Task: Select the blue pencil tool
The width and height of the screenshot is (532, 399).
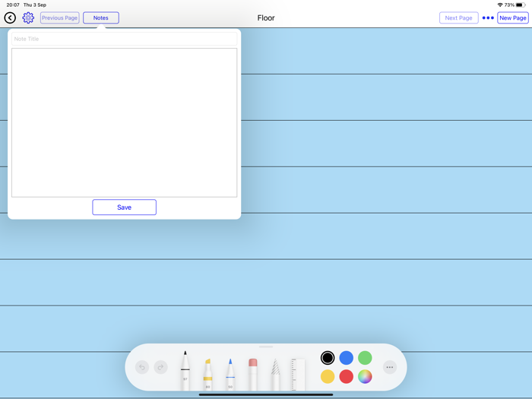Action: 230,374
